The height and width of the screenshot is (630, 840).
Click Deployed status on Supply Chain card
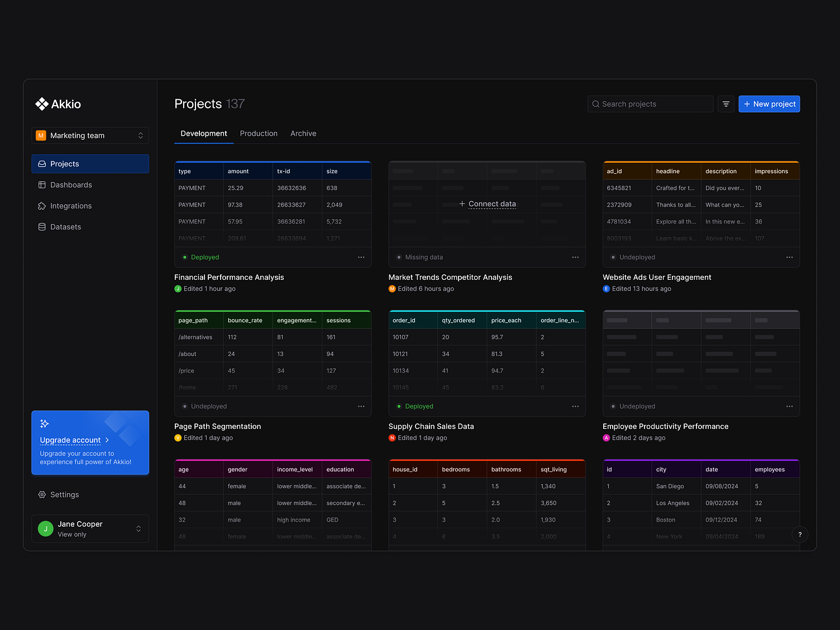point(419,407)
